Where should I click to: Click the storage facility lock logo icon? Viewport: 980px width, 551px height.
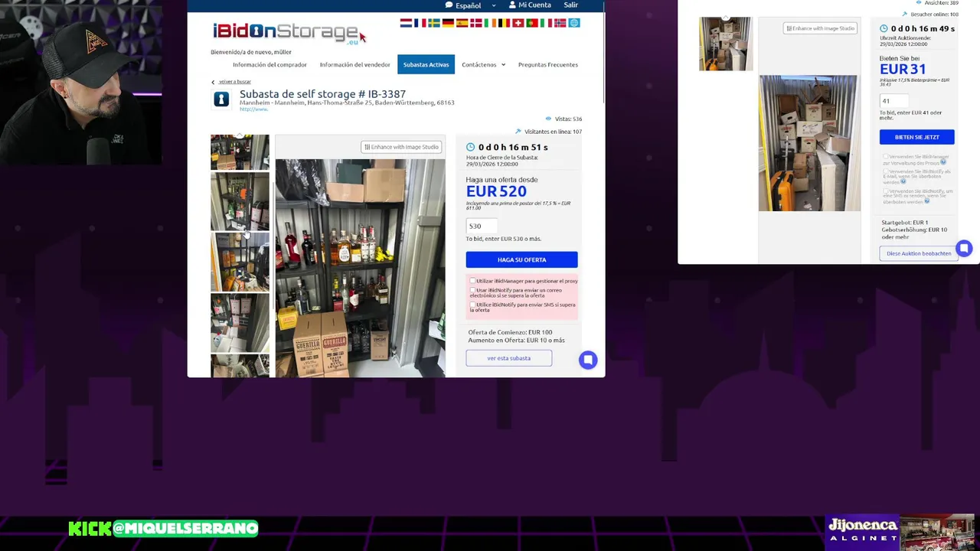click(x=221, y=99)
